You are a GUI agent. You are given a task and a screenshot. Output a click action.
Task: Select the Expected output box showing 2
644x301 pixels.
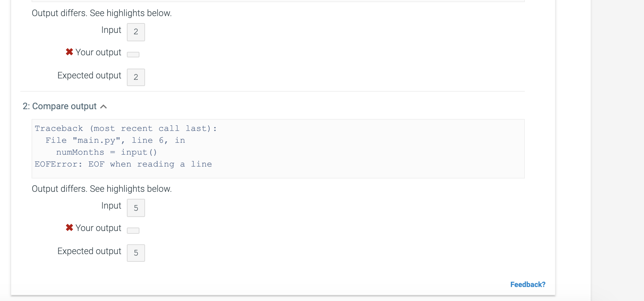(x=136, y=77)
